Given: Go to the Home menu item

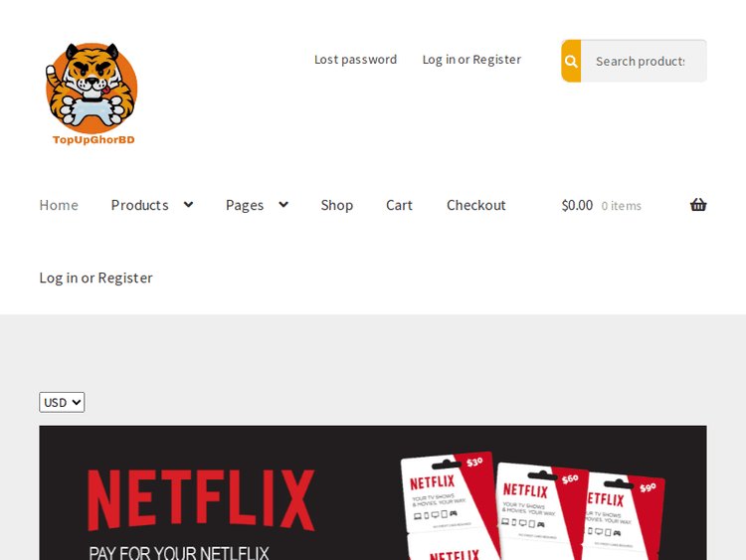Looking at the screenshot, I should click(59, 205).
